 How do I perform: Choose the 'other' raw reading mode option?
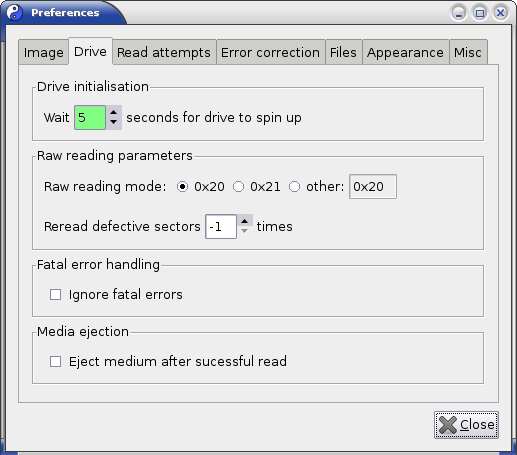pos(294,186)
